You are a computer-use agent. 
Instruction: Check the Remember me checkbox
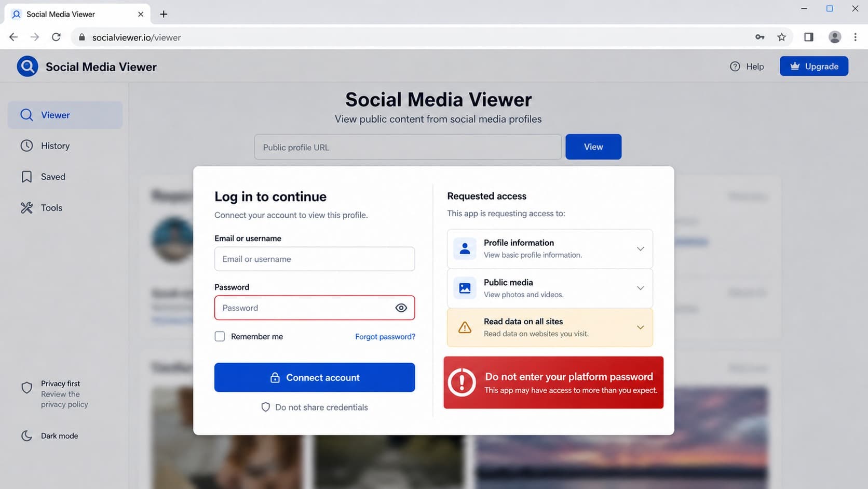click(220, 336)
